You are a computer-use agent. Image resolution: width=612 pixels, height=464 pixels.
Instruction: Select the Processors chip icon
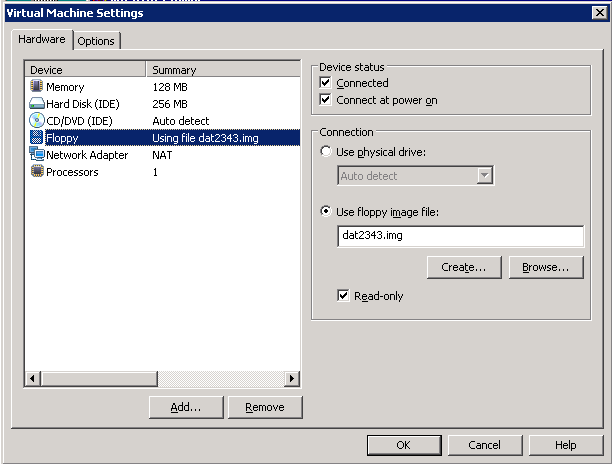(37, 172)
